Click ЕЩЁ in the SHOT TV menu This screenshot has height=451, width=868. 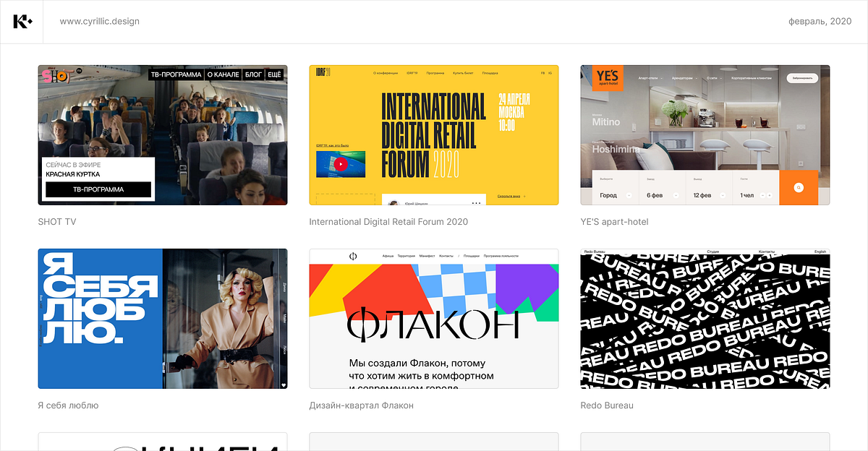275,74
